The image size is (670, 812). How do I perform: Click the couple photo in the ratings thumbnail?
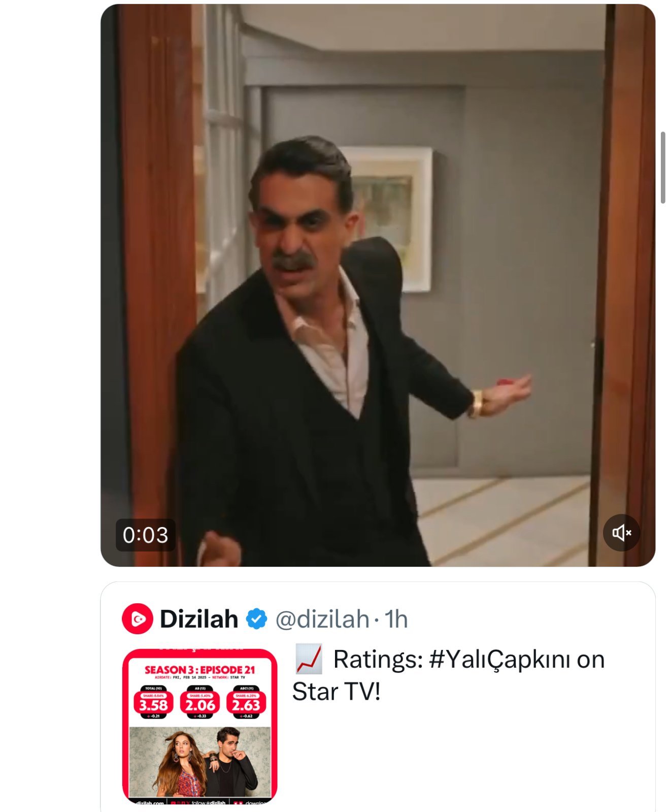click(x=199, y=762)
